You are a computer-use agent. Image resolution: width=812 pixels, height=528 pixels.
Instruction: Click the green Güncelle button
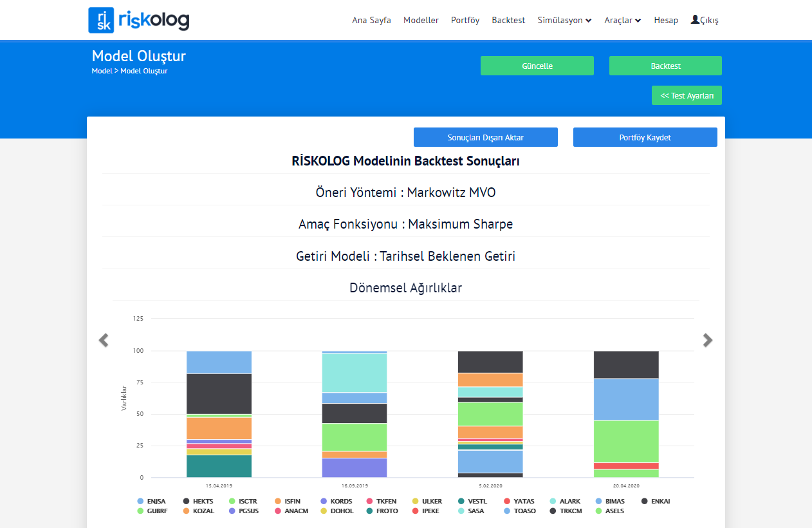537,66
